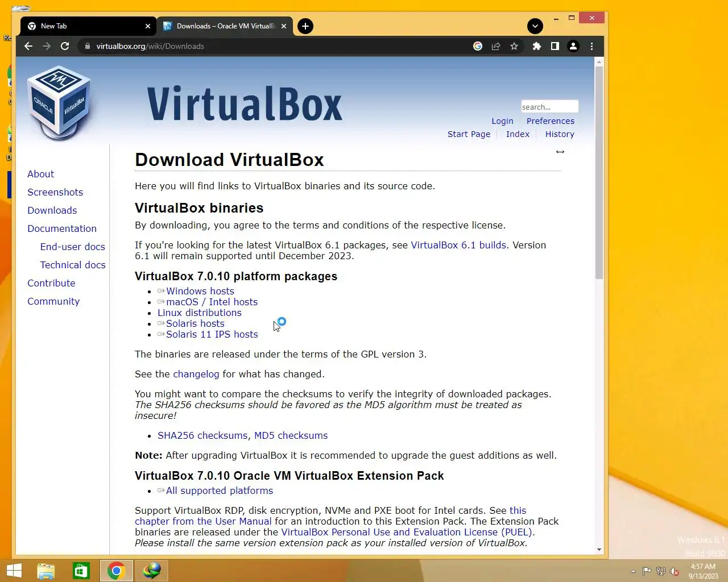The image size is (728, 582).
Task: Open a new tab with plus button
Action: coord(305,26)
